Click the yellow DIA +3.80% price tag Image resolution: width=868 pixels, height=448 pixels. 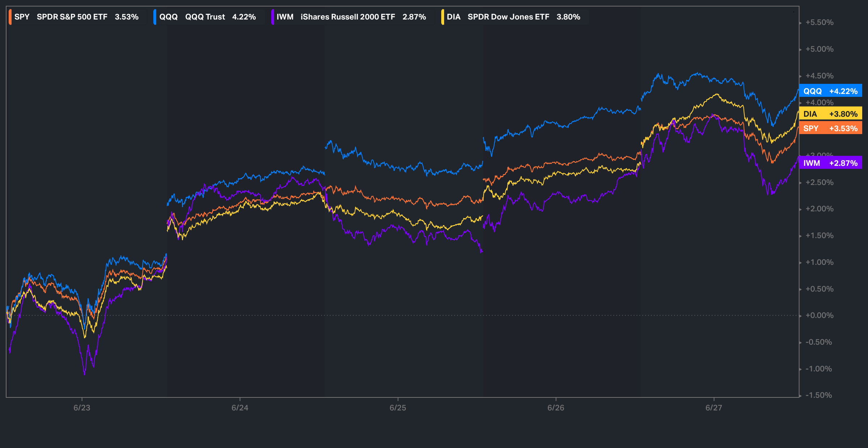(x=830, y=114)
